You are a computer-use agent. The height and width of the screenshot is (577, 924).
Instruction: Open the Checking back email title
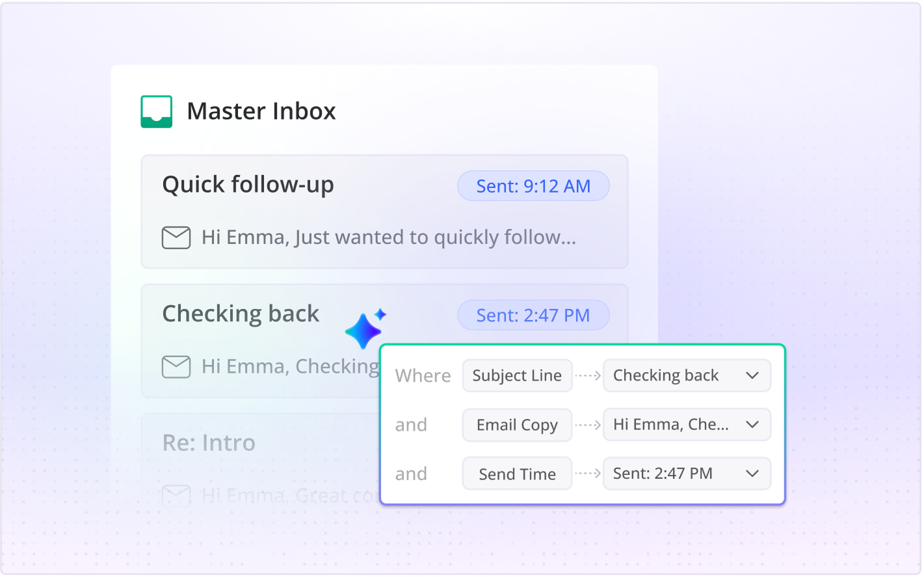241,314
